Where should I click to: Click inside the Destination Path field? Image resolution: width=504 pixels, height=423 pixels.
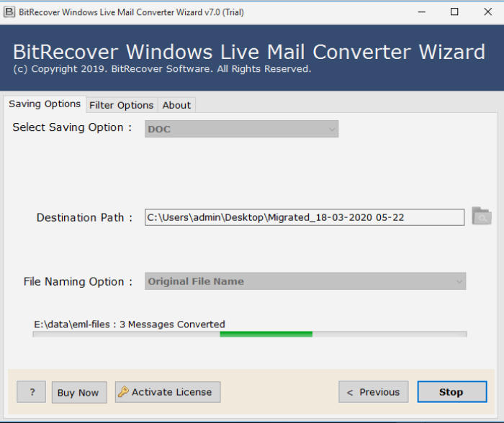[x=305, y=217]
